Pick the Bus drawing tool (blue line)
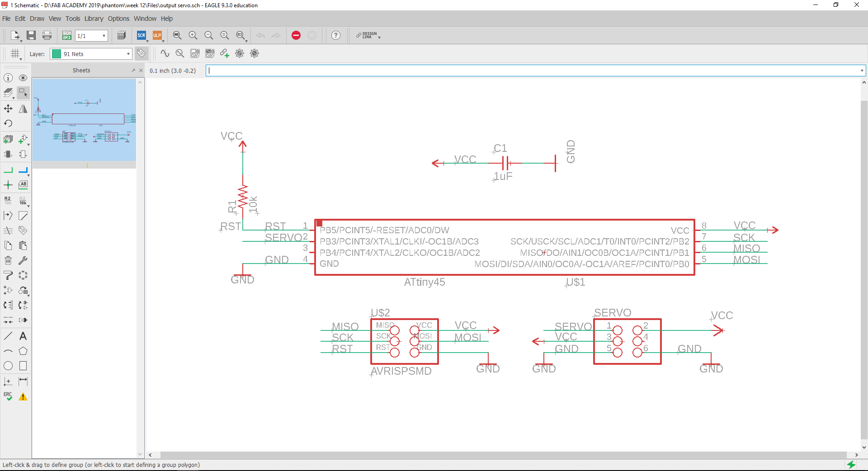This screenshot has width=868, height=471. click(x=23, y=170)
